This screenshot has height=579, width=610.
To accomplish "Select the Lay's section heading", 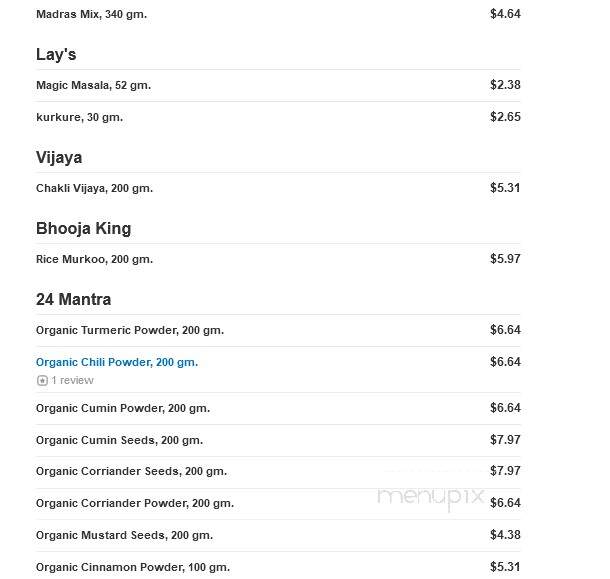I will point(56,54).
